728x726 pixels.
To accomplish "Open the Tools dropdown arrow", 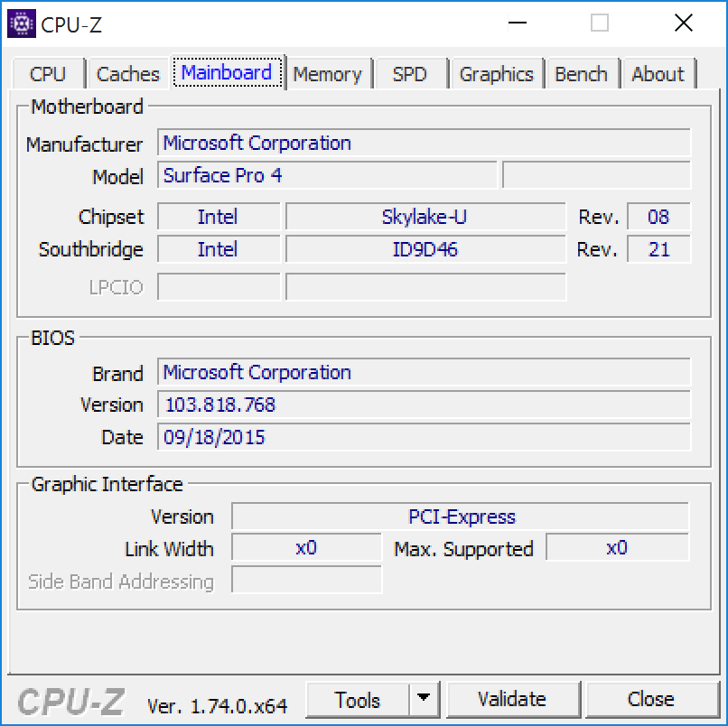I will 423,699.
